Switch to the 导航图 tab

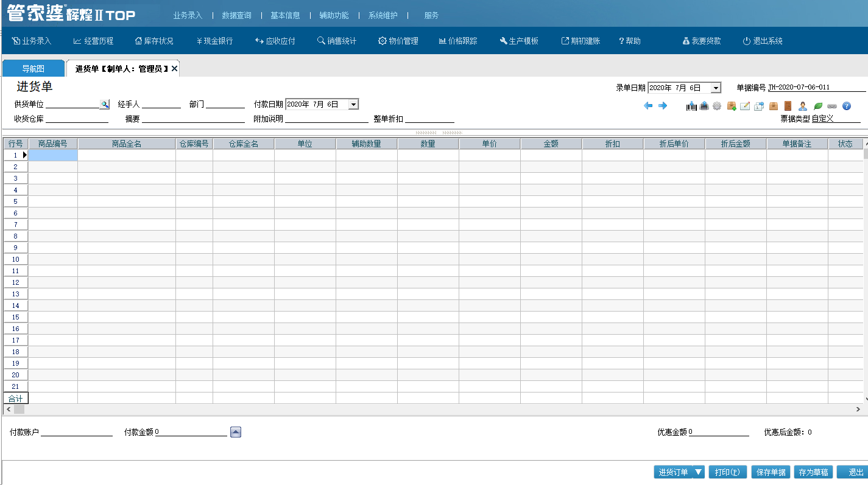[x=34, y=69]
